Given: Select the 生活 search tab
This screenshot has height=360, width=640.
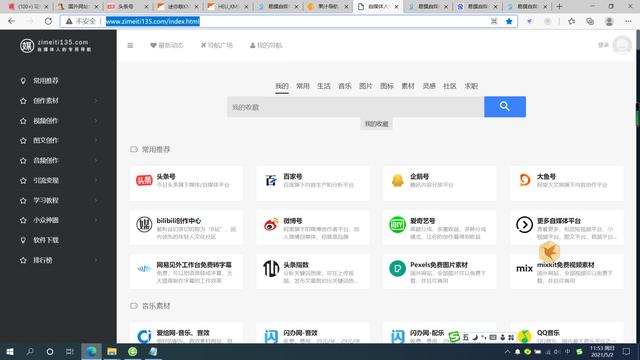Looking at the screenshot, I should 324,86.
